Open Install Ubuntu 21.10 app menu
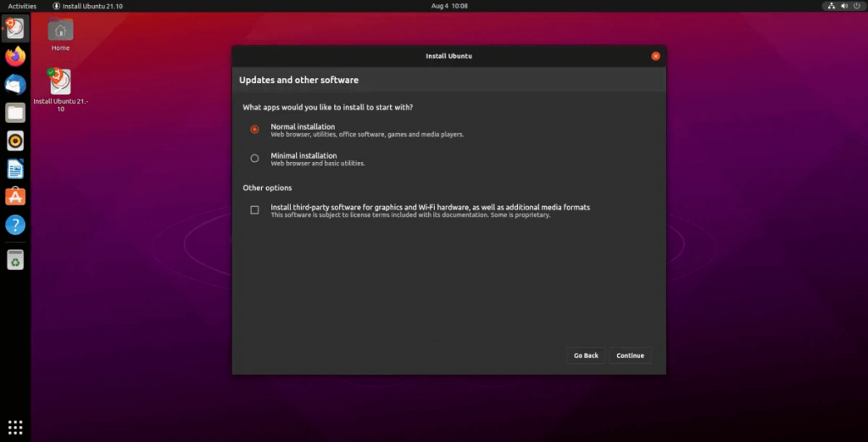 click(87, 6)
